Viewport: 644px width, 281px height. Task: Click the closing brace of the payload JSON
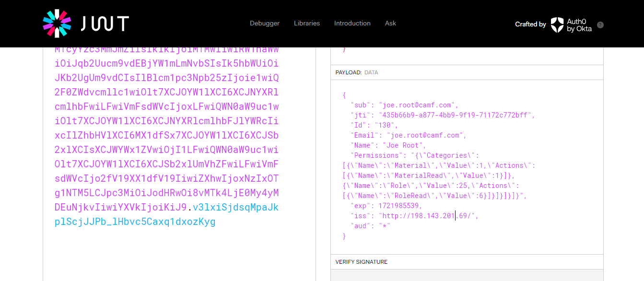point(344,236)
